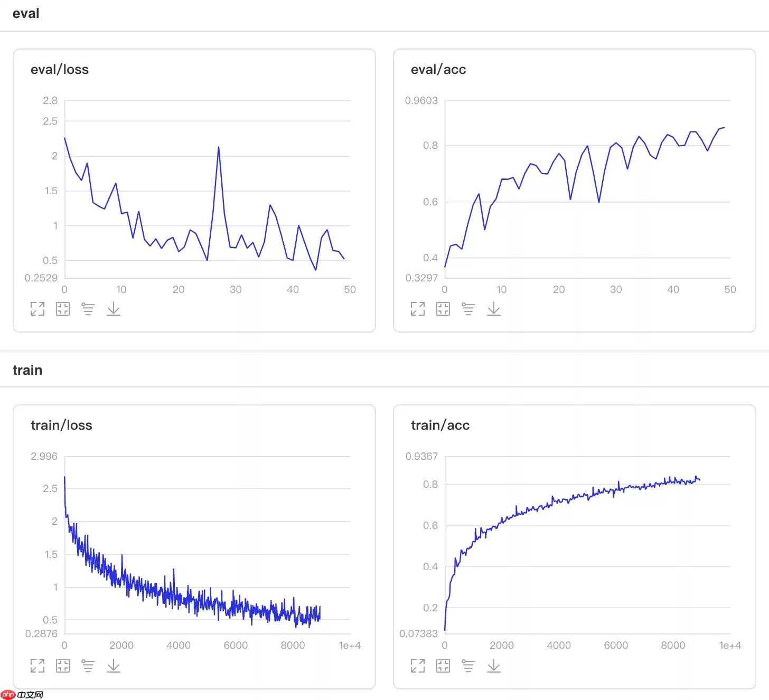Download the eval/acc chart data
This screenshot has height=700, width=769.
click(494, 309)
